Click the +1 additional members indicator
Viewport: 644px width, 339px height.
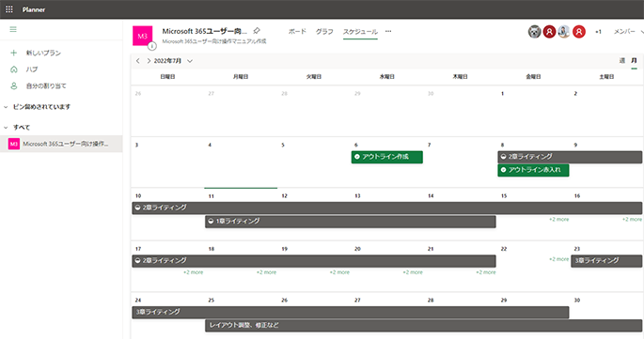598,32
